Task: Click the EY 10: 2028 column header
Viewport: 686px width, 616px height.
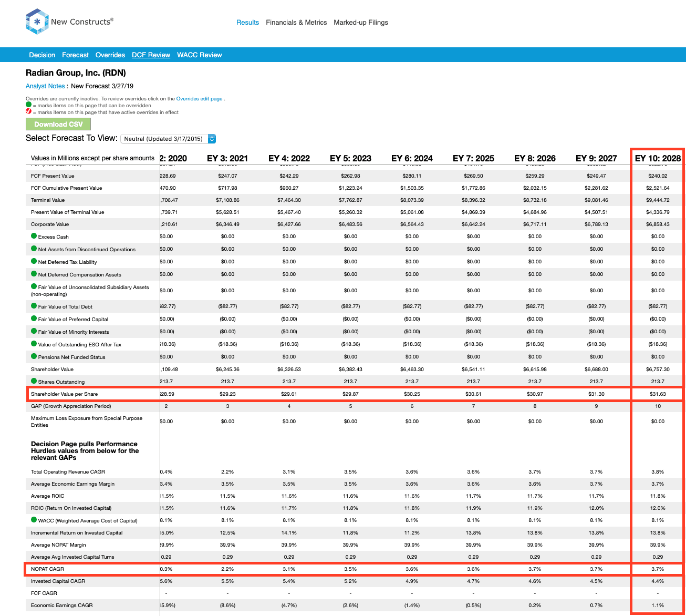Action: 658,158
